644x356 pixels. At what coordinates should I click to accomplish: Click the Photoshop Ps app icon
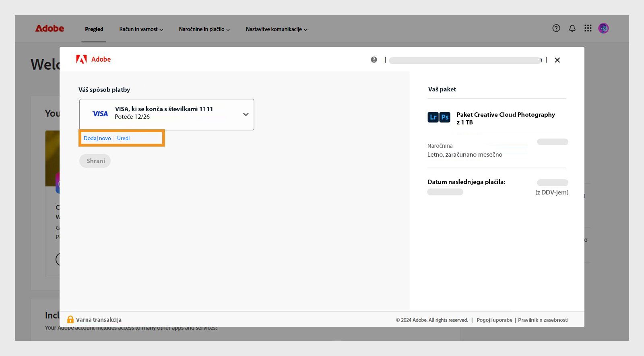pos(445,117)
